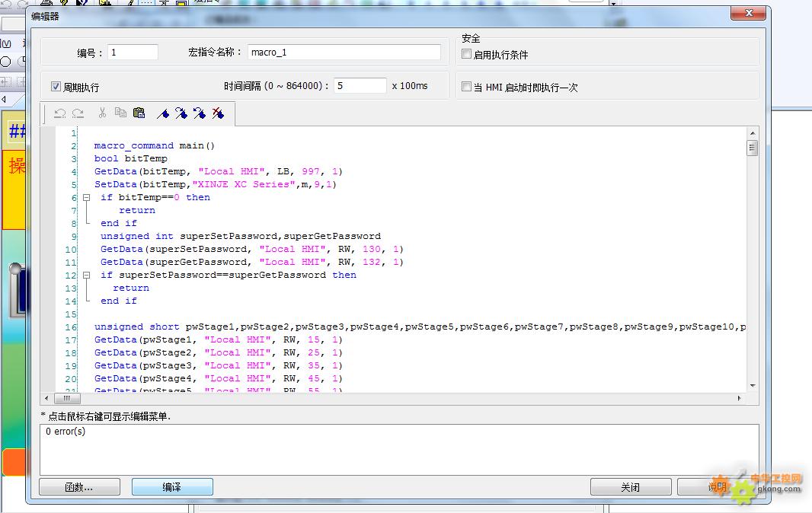
Task: Collapse the if block at line 6
Action: [87, 197]
